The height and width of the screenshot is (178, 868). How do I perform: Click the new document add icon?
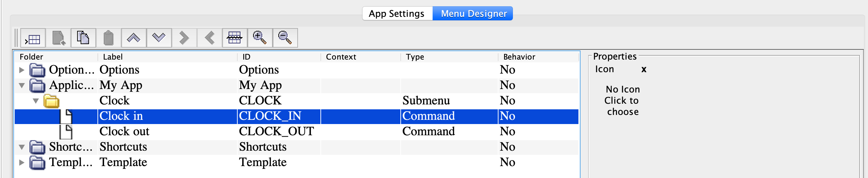(x=58, y=38)
